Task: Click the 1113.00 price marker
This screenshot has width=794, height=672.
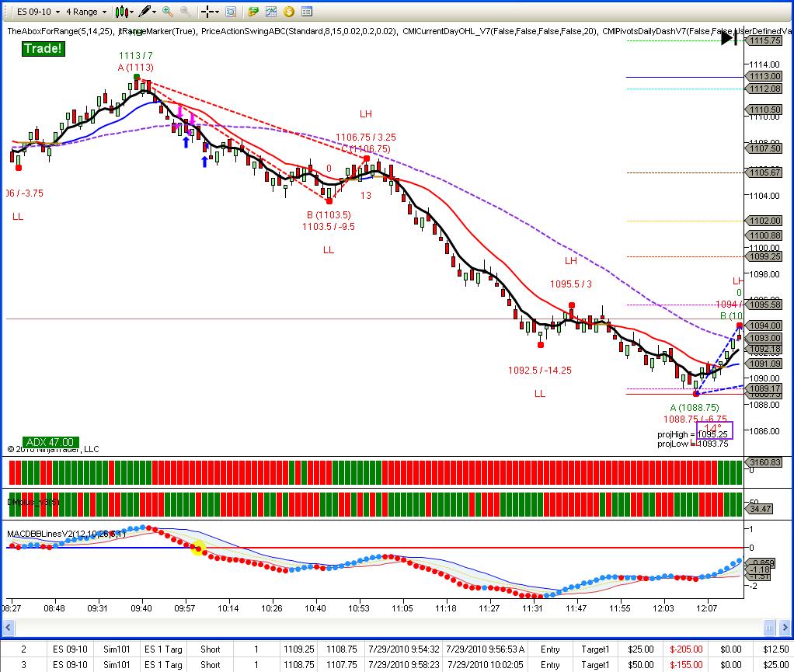Action: tap(764, 76)
